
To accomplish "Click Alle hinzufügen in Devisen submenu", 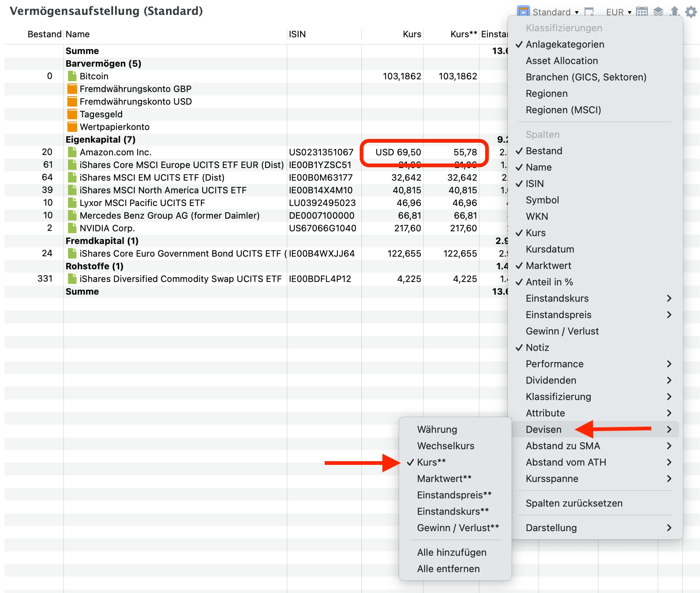I will click(x=455, y=552).
